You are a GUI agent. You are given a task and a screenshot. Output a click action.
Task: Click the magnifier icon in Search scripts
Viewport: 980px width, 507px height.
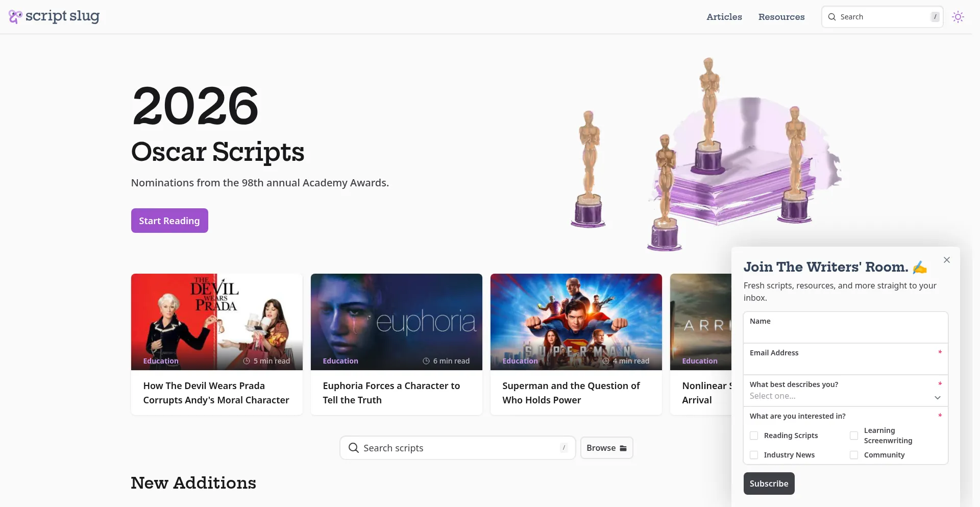click(x=353, y=448)
